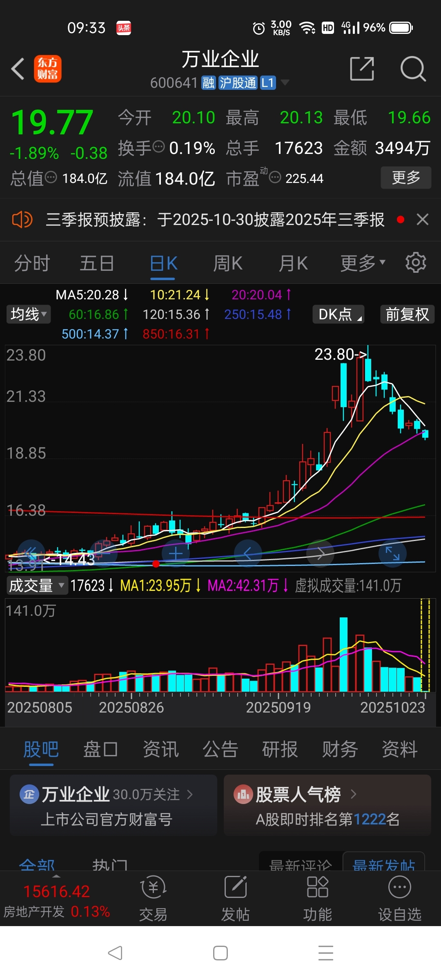Open 功能 features menu
The width and height of the screenshot is (441, 980).
317,898
